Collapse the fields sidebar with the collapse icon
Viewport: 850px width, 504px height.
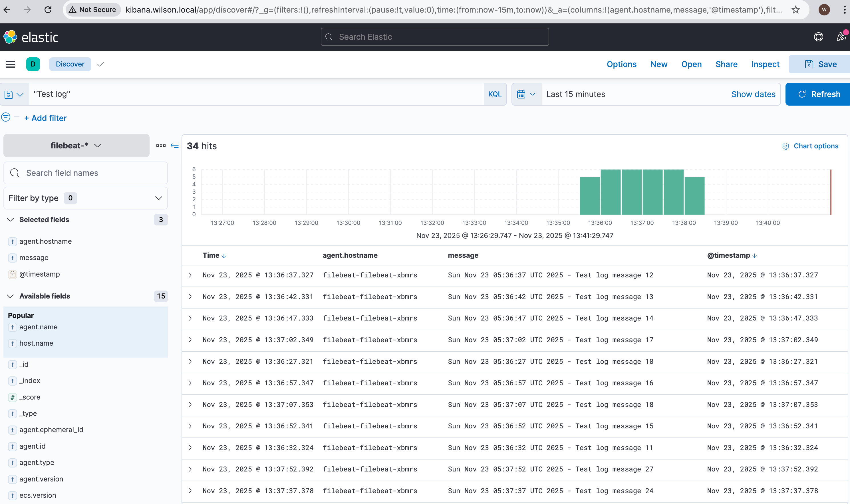click(175, 145)
